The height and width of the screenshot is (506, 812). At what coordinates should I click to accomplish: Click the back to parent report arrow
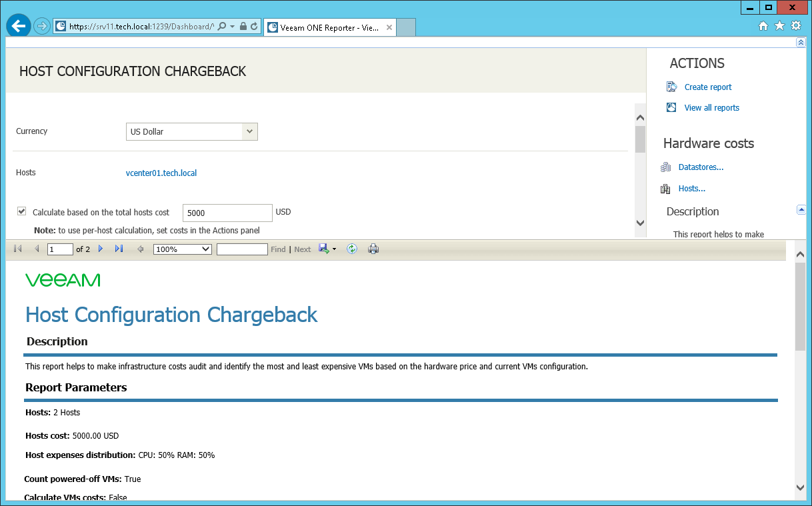140,249
